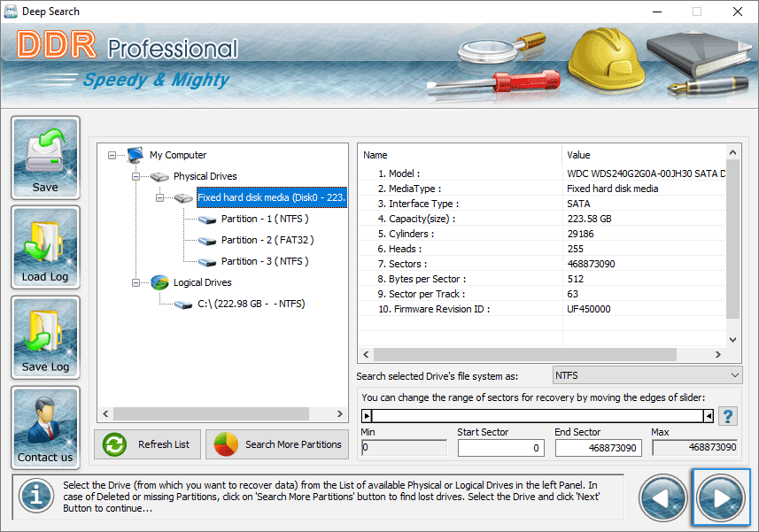
Task: Click the '3. Interface Type :' row
Action: 542,204
